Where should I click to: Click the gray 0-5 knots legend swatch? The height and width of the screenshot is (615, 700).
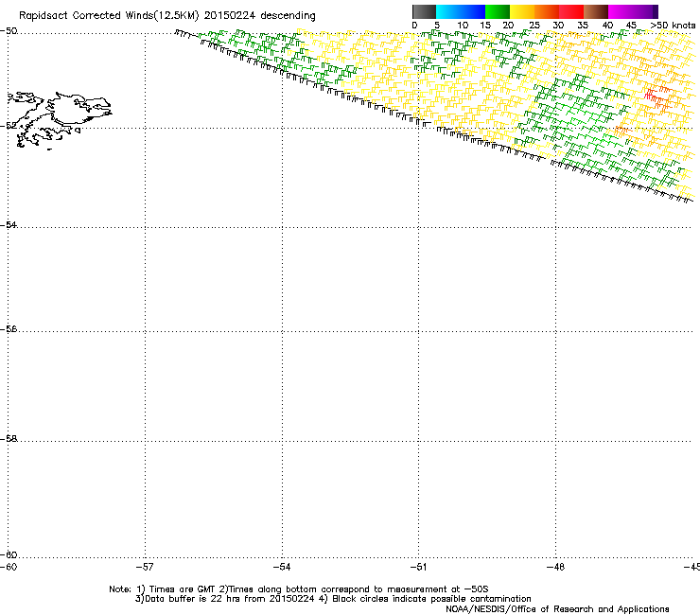point(424,11)
